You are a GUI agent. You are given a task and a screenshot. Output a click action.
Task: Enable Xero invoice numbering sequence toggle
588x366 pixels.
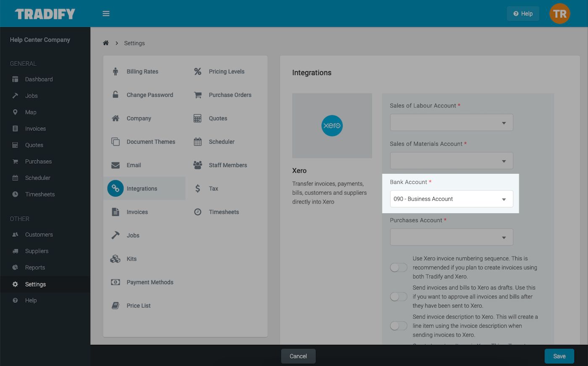click(399, 267)
